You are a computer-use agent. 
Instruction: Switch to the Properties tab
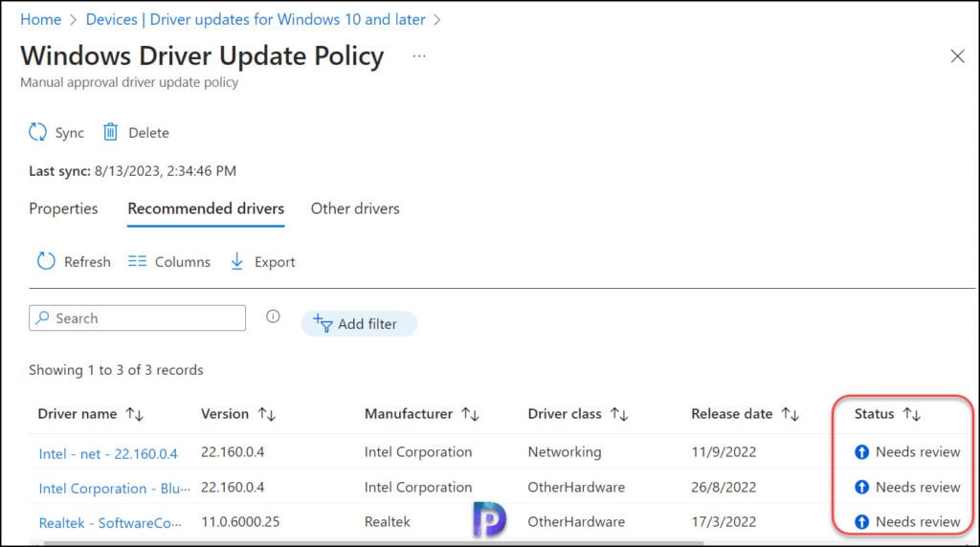pos(63,208)
